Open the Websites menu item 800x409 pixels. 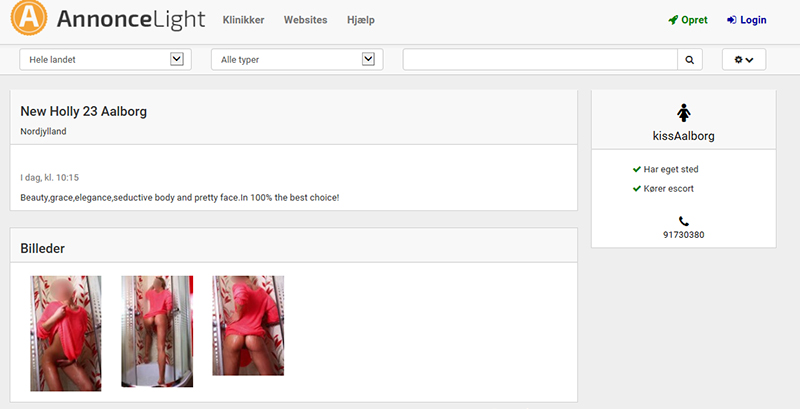pyautogui.click(x=306, y=20)
